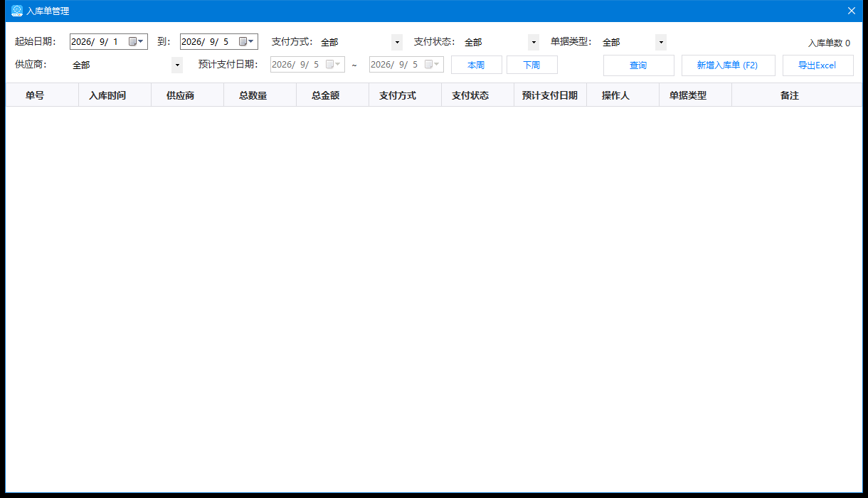
Task: Expand the 支付方式 dropdown
Action: click(x=397, y=43)
